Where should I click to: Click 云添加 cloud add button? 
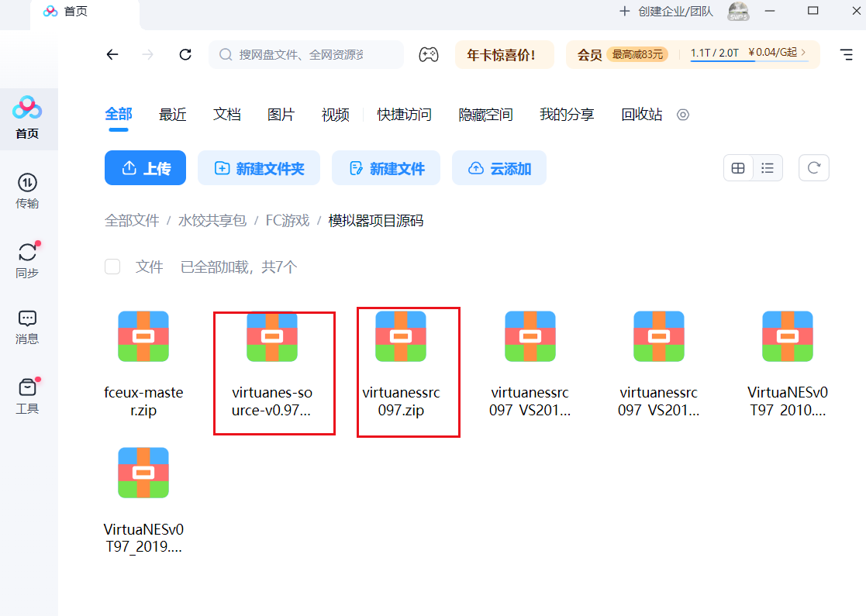pos(499,168)
